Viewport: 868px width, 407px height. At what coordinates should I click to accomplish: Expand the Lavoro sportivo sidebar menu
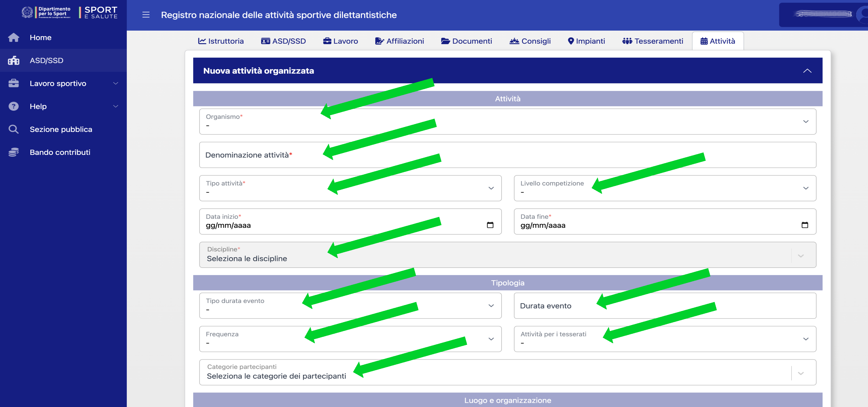tap(58, 83)
